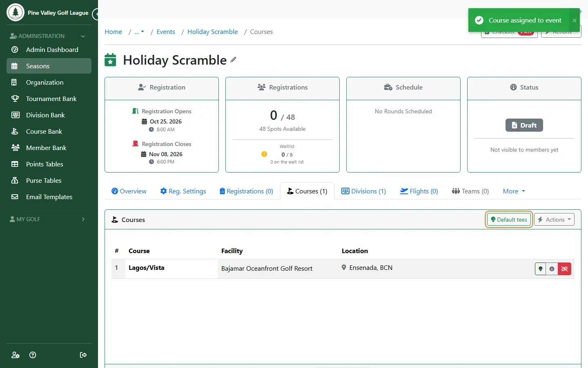Open Points Tables in the sidebar

pyautogui.click(x=49, y=164)
